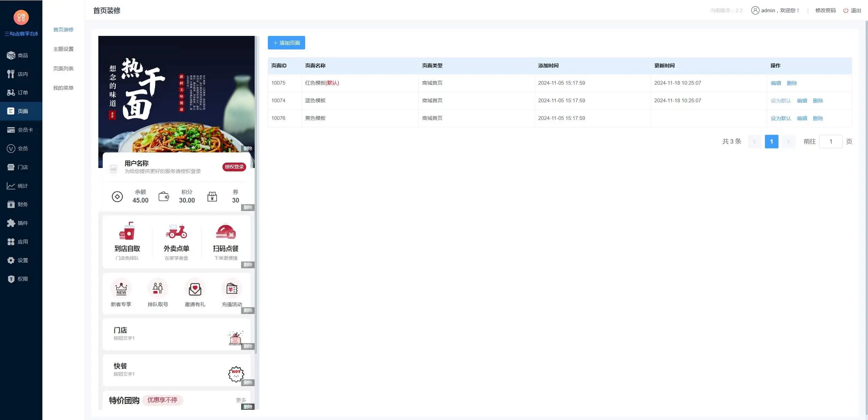The width and height of the screenshot is (868, 420).
Task: Select the 统计 statistics chart icon
Action: tap(11, 186)
